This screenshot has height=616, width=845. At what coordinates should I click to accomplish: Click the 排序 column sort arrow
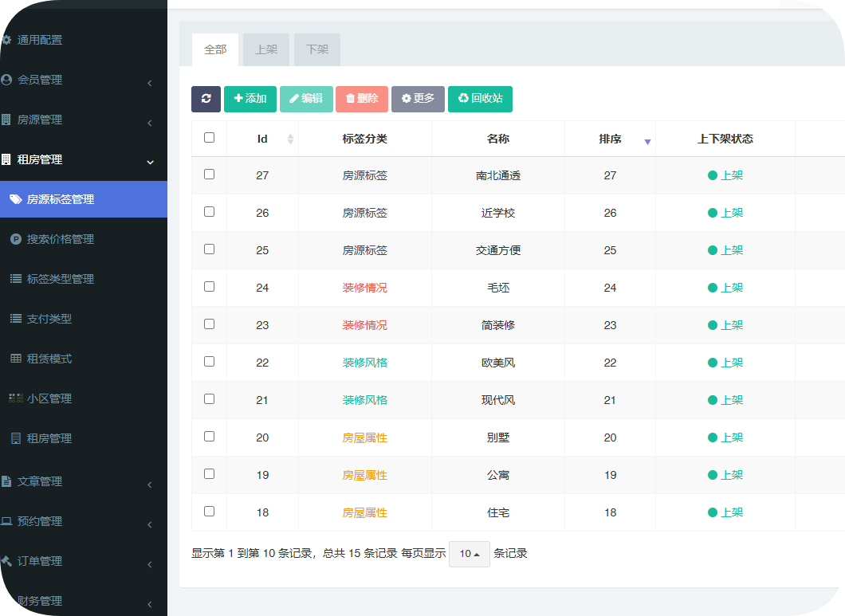(x=647, y=140)
